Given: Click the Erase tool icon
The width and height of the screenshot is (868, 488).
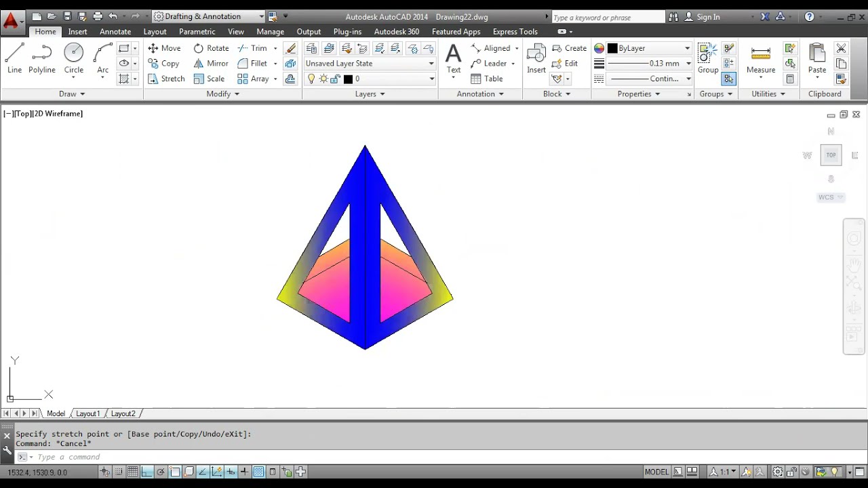Looking at the screenshot, I should pos(291,48).
